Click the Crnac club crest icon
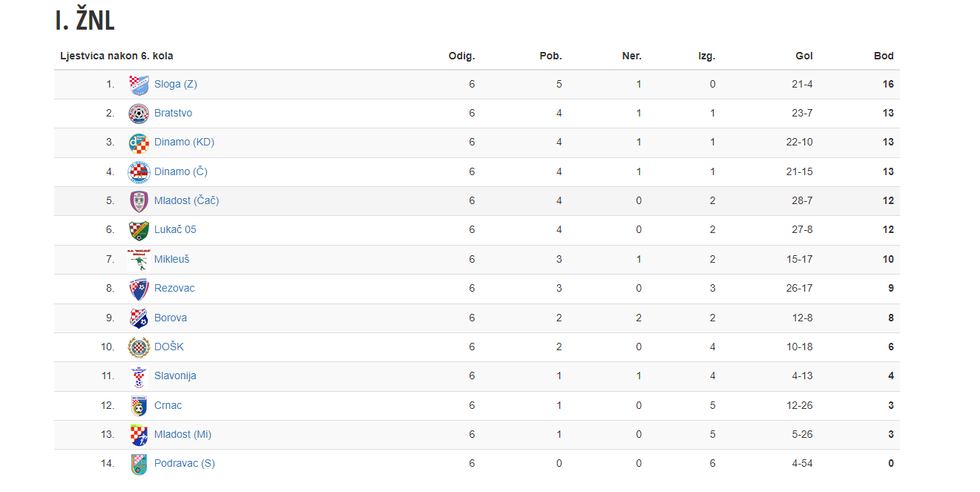 pyautogui.click(x=139, y=405)
